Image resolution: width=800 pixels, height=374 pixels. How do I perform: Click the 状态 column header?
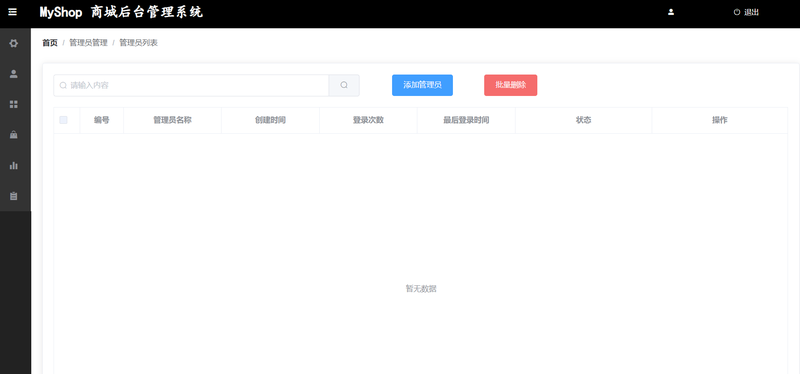coord(584,120)
